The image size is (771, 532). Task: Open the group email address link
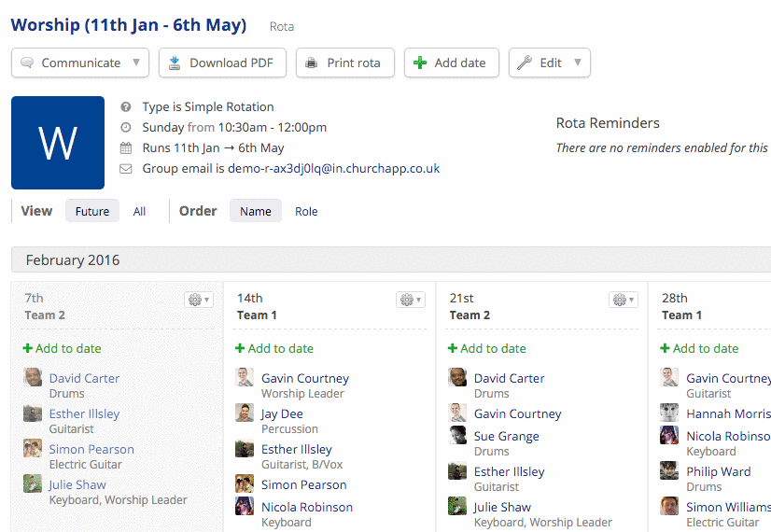coord(334,168)
